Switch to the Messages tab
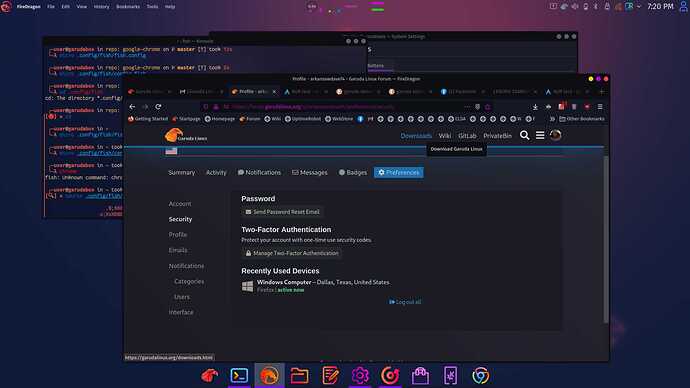The width and height of the screenshot is (690, 388). coord(310,172)
